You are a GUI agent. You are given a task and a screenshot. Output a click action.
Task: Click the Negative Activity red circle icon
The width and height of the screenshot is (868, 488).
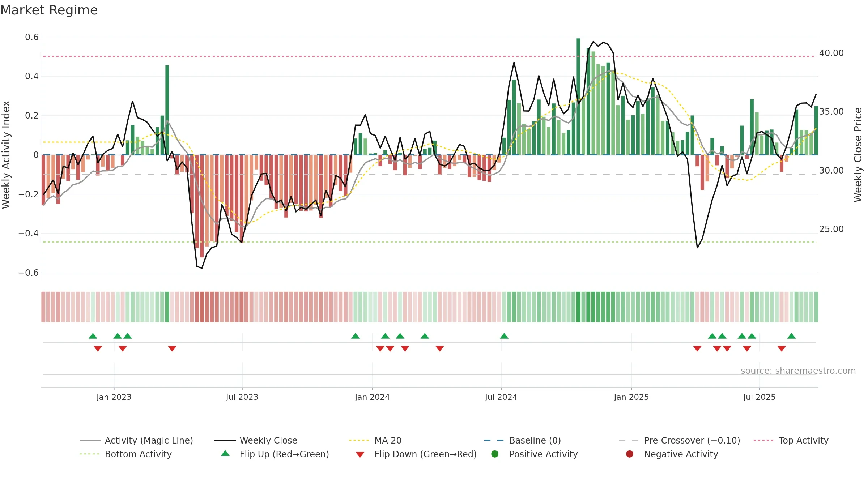pos(630,454)
